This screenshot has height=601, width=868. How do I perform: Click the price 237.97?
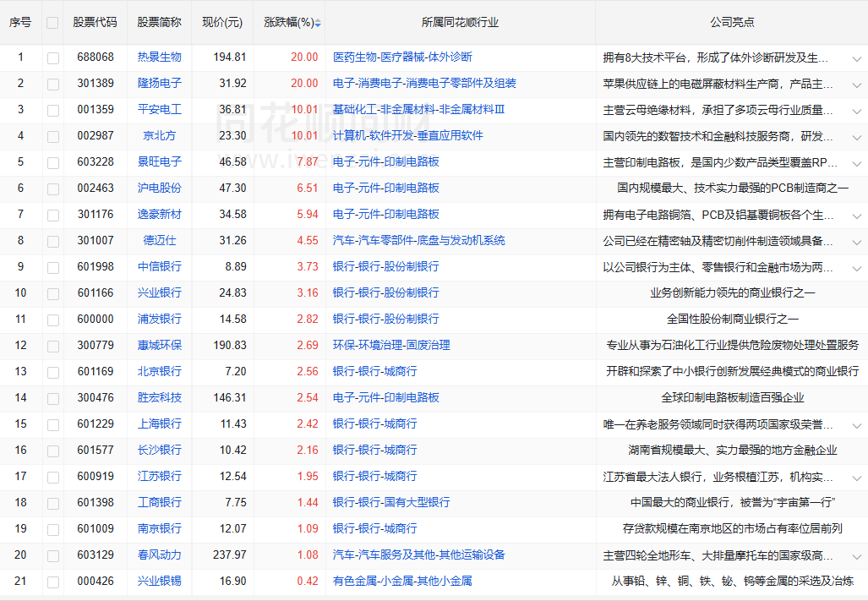click(230, 555)
